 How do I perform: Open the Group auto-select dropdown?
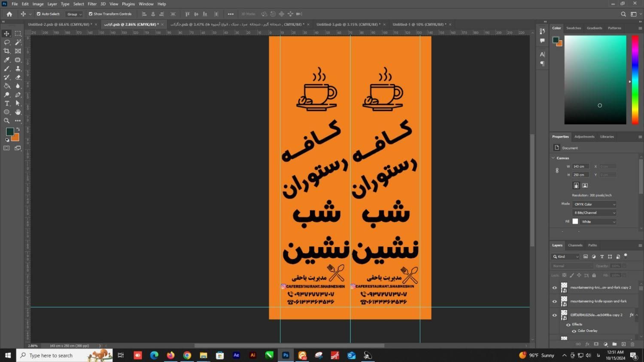click(x=74, y=14)
